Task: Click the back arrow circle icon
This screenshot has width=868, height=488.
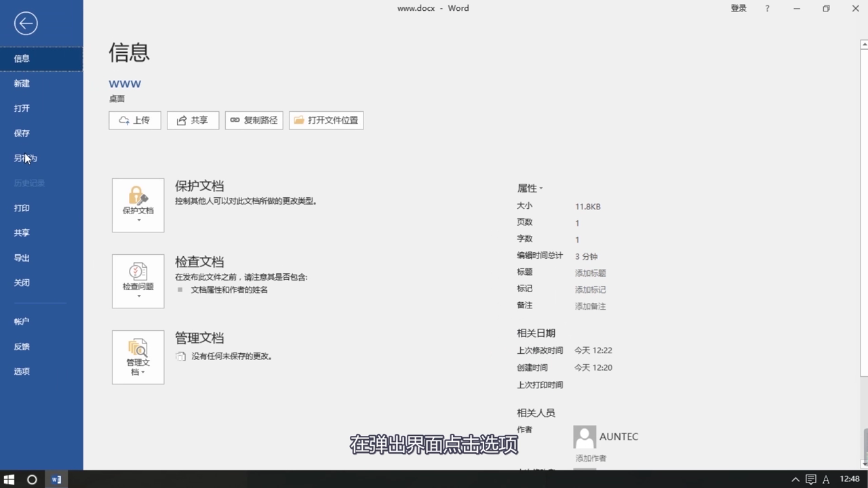Action: (26, 24)
